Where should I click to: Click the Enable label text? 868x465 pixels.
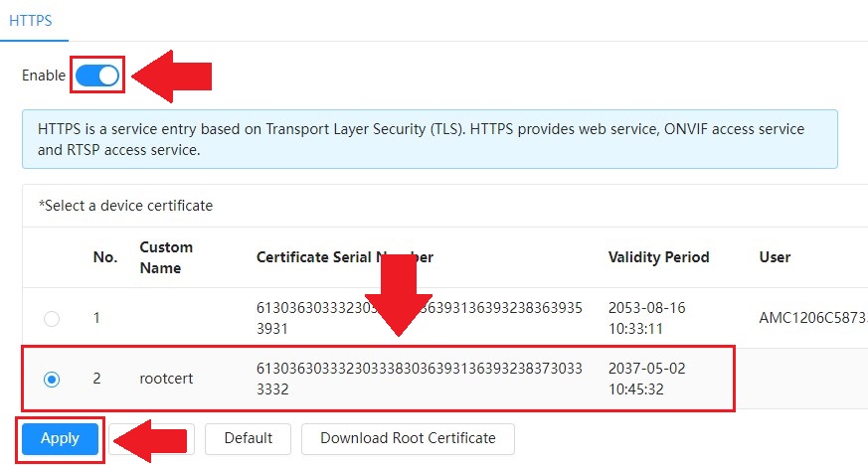point(44,76)
